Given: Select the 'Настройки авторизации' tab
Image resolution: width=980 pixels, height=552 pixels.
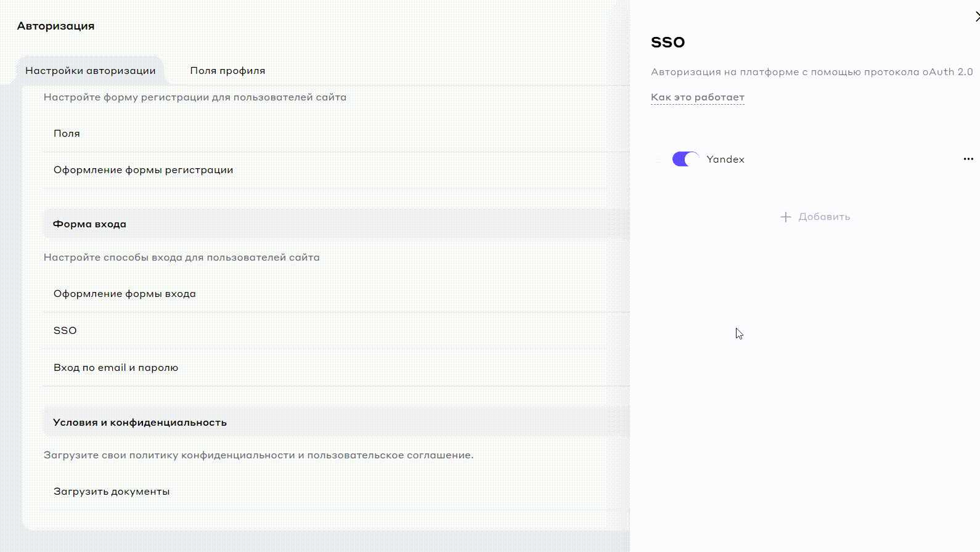Looking at the screenshot, I should pyautogui.click(x=91, y=71).
